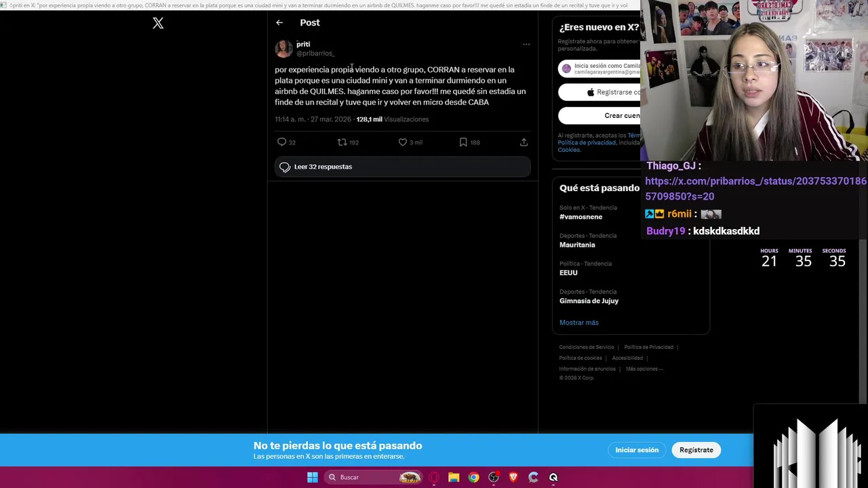
Task: Open the #vamosnene trend
Action: point(580,217)
